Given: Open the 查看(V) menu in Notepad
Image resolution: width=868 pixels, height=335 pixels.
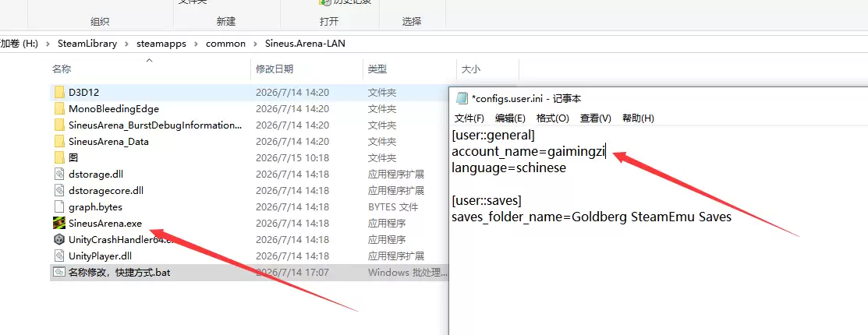Looking at the screenshot, I should pyautogui.click(x=596, y=118).
